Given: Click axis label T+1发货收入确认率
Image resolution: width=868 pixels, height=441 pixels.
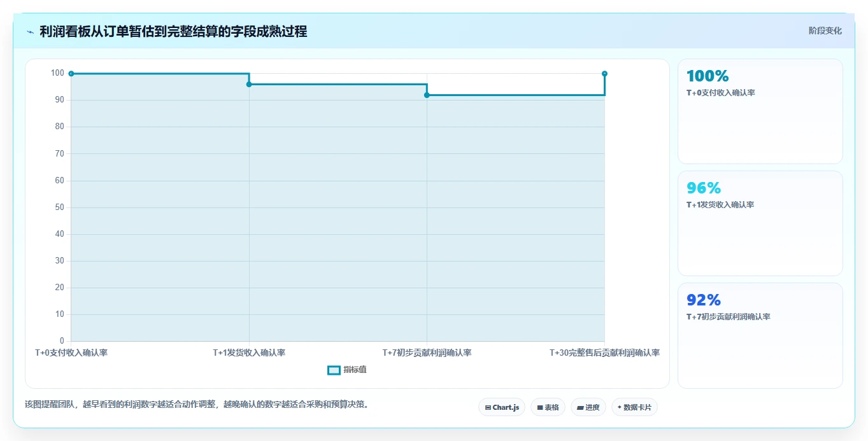Looking at the screenshot, I should click(249, 353).
